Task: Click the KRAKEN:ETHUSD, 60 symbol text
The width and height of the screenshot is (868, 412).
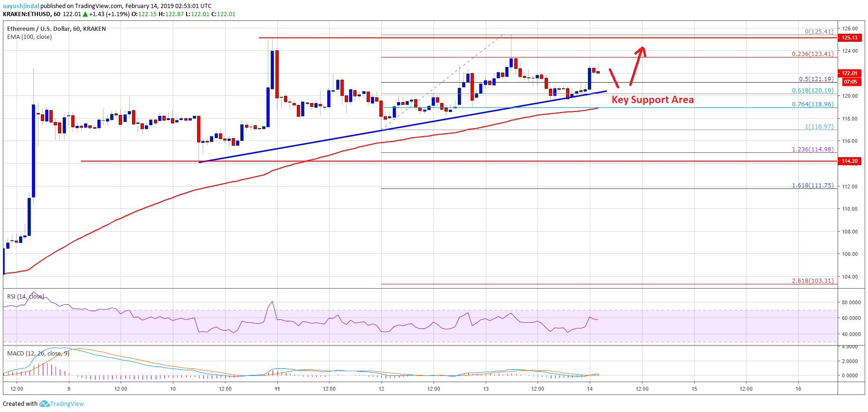Action: click(x=32, y=14)
